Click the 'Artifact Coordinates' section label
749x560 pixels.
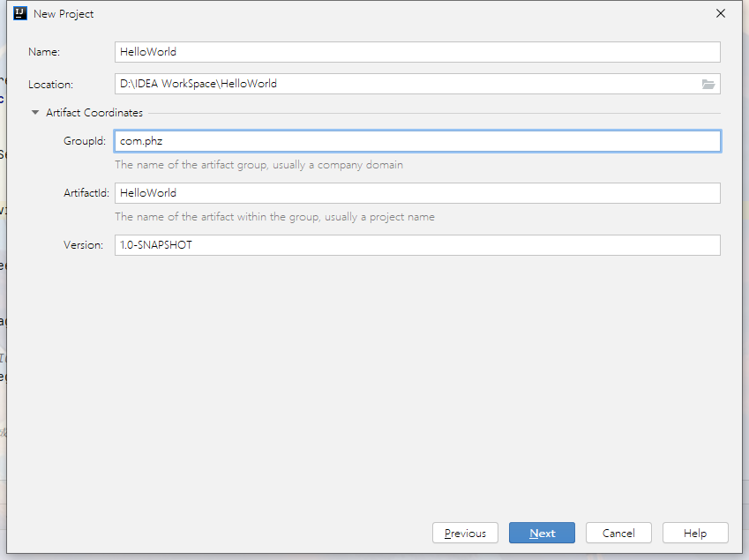[x=94, y=113]
